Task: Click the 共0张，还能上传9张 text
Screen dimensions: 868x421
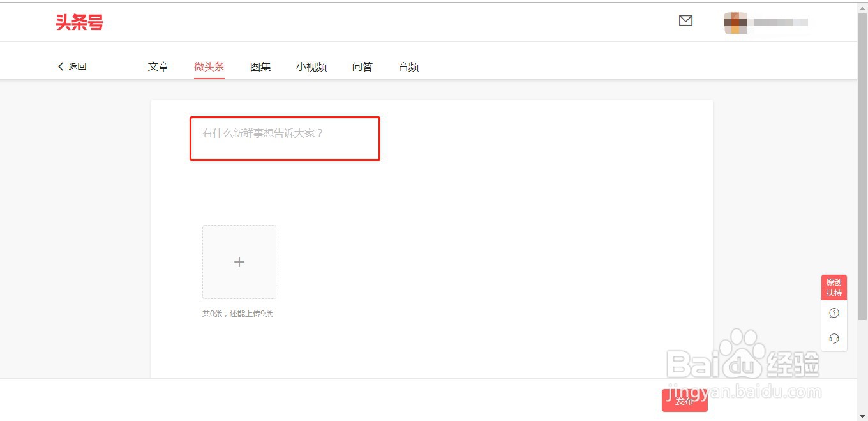Action: (x=237, y=314)
